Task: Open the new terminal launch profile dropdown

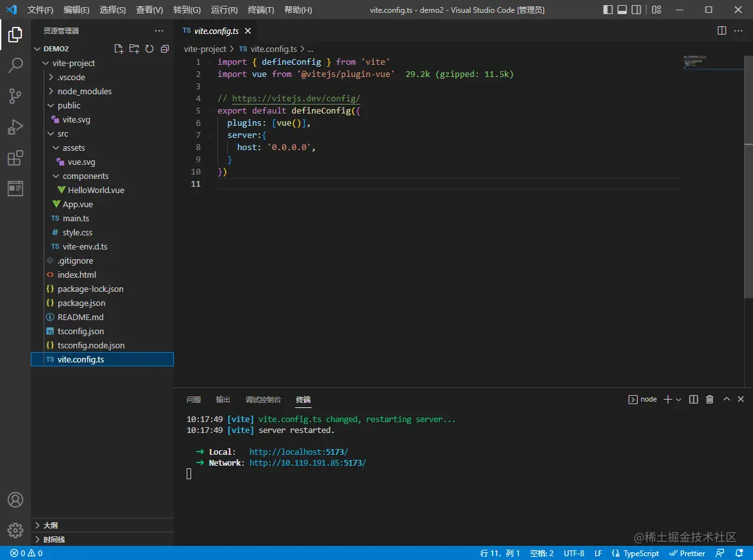Action: click(x=679, y=399)
